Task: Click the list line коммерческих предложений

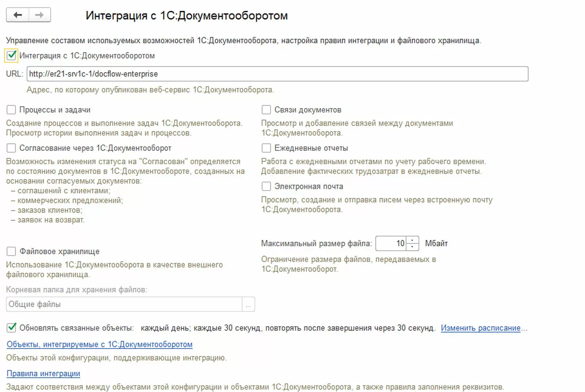Action: 67,200
